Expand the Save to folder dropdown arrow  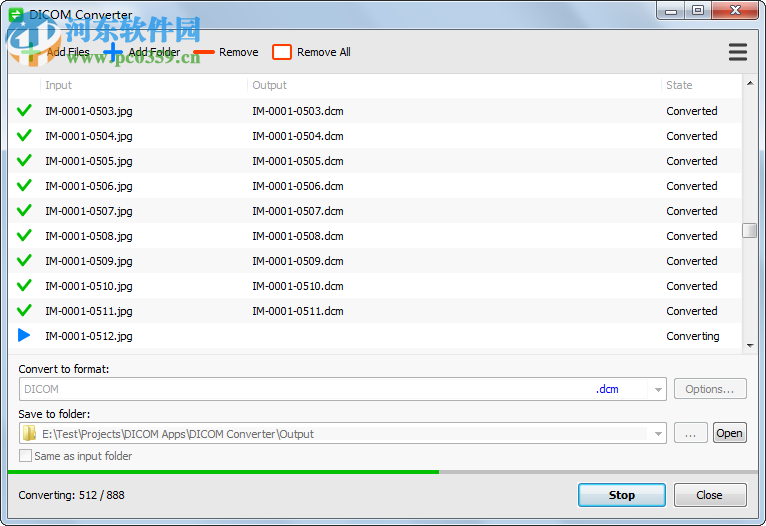[x=658, y=434]
